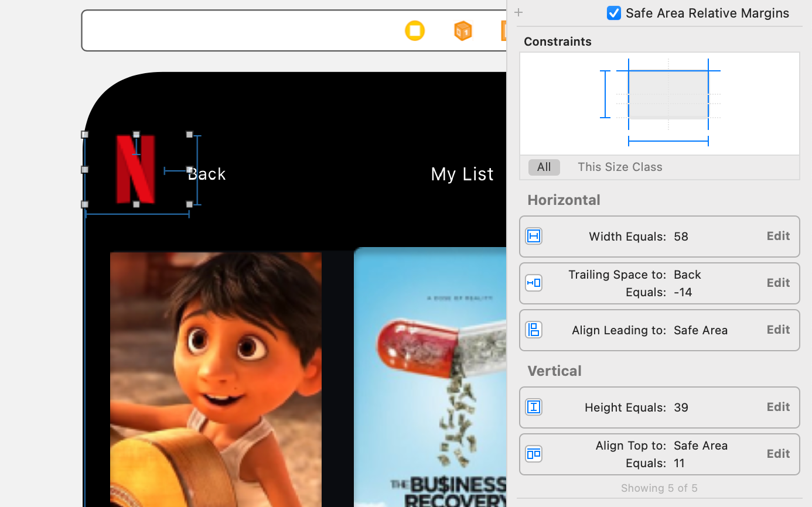Image resolution: width=812 pixels, height=507 pixels.
Task: Click the plus icon to add user-defined attribute
Action: point(518,12)
